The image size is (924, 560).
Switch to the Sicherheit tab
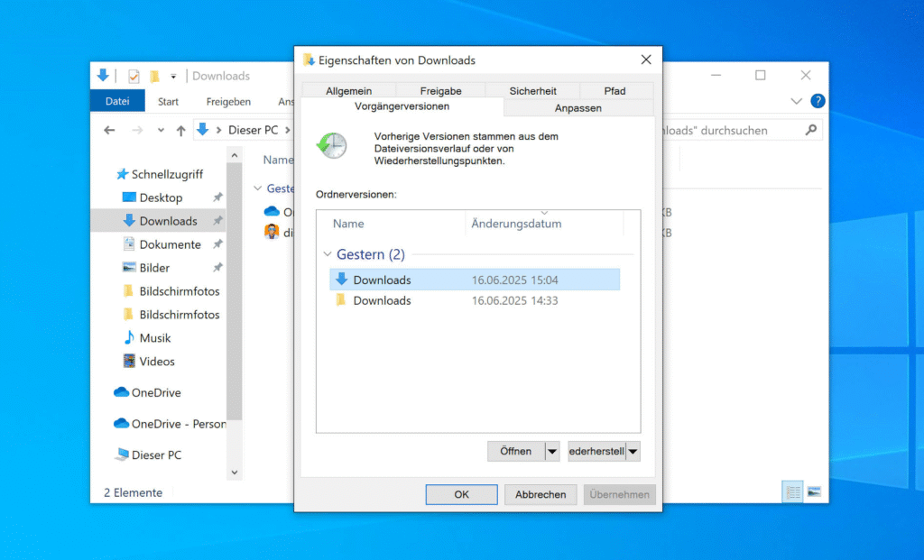pos(532,91)
